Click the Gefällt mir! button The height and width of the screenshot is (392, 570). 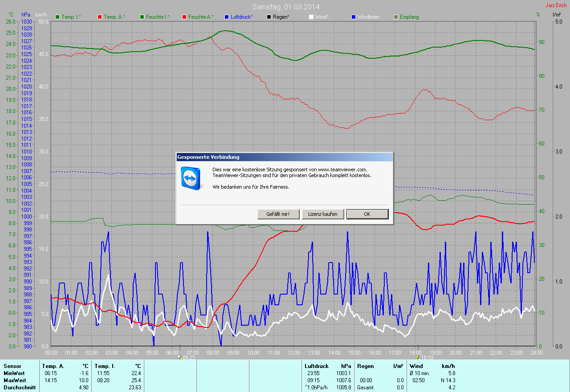[x=278, y=214]
